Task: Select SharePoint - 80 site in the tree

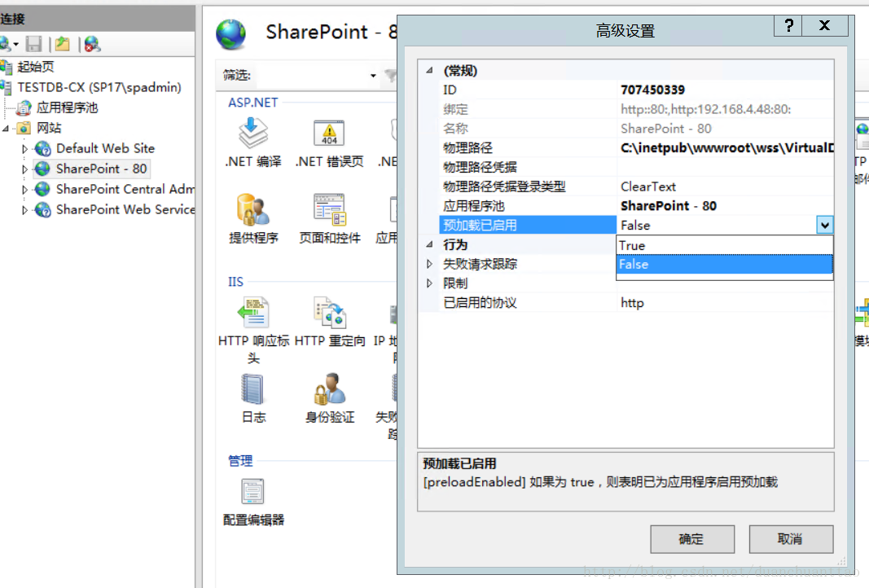Action: coord(102,169)
